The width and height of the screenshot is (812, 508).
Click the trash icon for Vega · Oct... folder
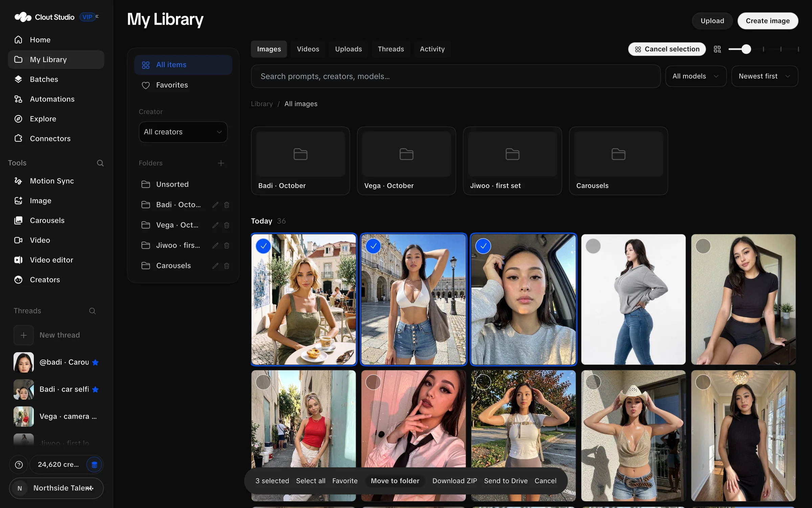227,225
